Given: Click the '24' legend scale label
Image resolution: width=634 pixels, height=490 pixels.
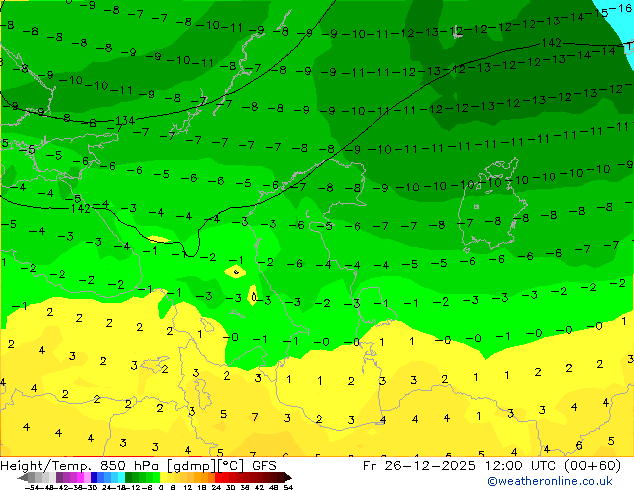Looking at the screenshot, I should point(216,488).
